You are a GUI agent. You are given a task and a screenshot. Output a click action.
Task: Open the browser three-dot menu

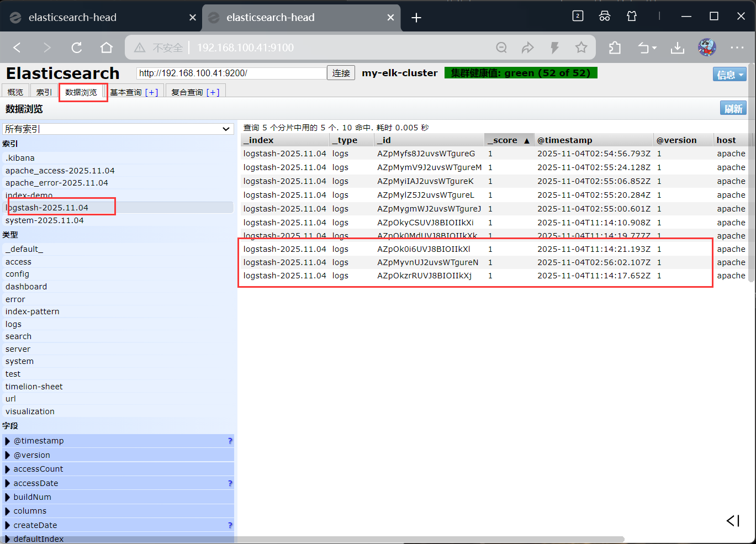pyautogui.click(x=737, y=47)
